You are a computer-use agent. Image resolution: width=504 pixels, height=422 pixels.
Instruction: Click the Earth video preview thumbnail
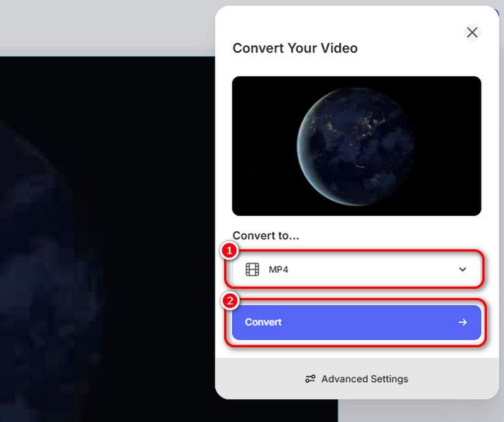click(x=356, y=146)
